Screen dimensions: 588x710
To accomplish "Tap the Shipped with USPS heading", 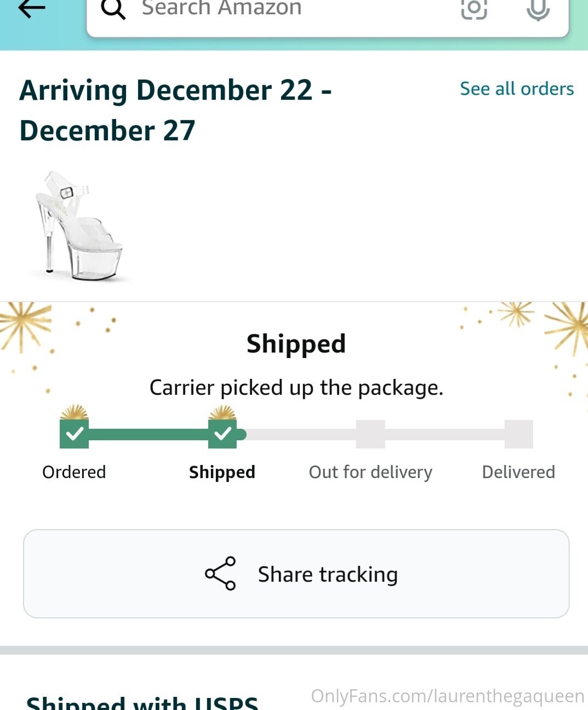I will point(142,702).
